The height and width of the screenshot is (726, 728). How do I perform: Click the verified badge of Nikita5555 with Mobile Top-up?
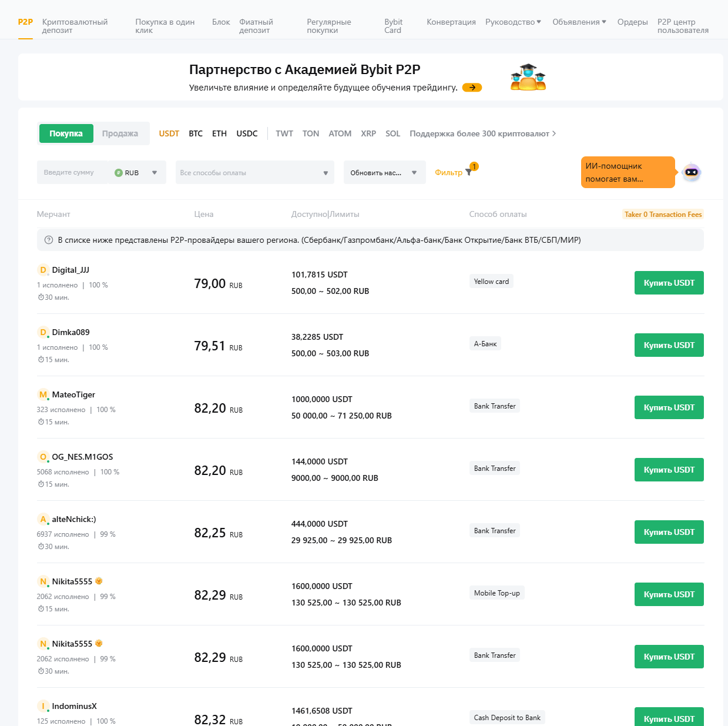point(99,581)
